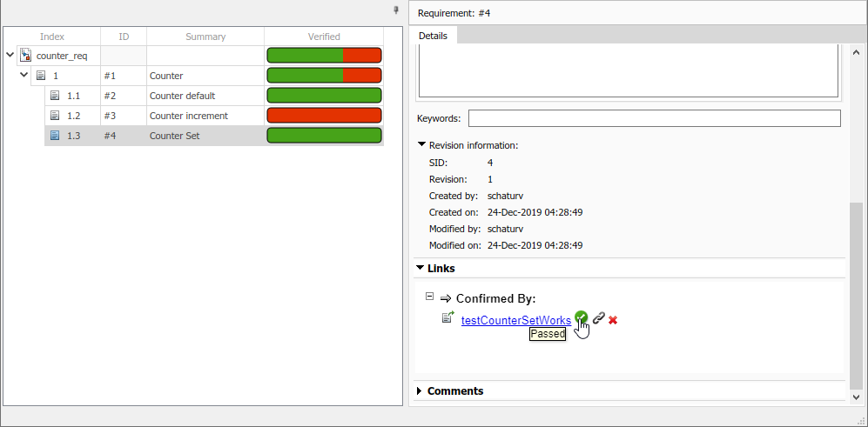Image resolution: width=868 pixels, height=427 pixels.
Task: Select index 1.2 in the tree
Action: point(74,116)
